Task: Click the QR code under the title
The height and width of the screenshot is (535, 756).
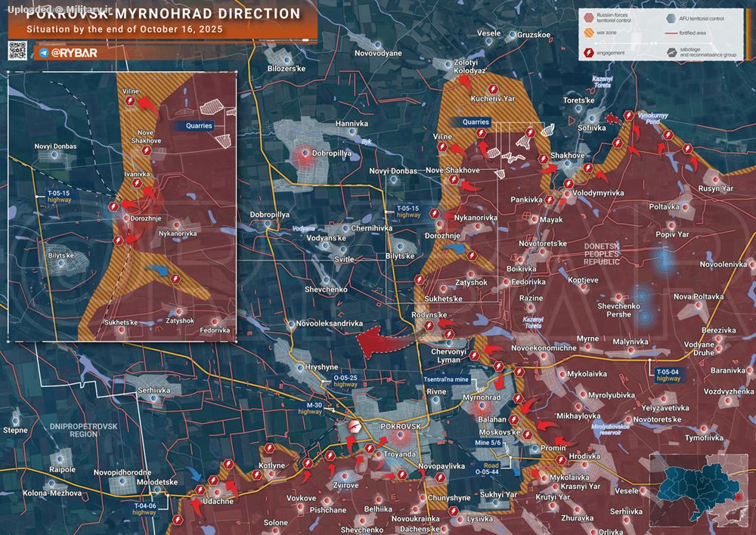Action: pyautogui.click(x=18, y=51)
